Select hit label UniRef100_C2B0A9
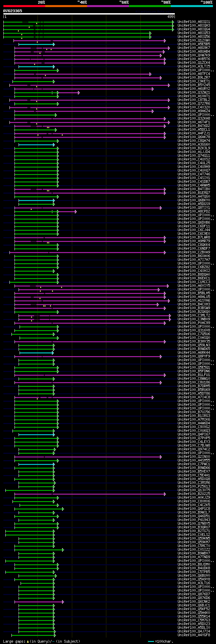 [x=194, y=252]
